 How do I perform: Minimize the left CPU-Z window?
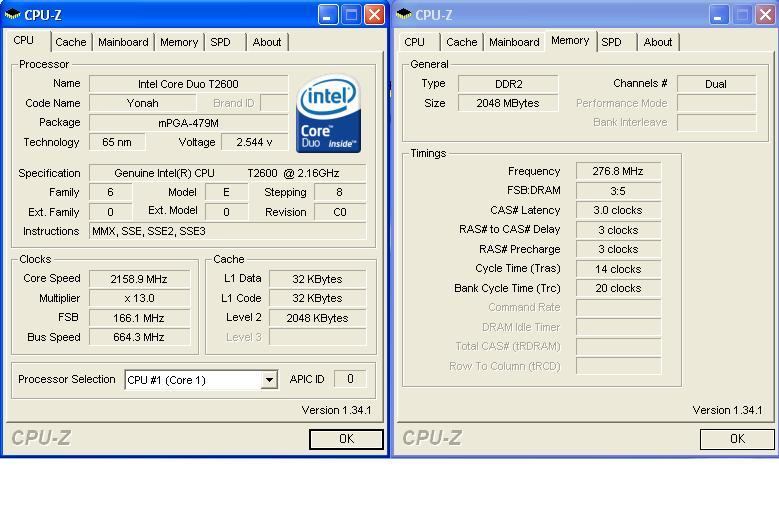327,15
